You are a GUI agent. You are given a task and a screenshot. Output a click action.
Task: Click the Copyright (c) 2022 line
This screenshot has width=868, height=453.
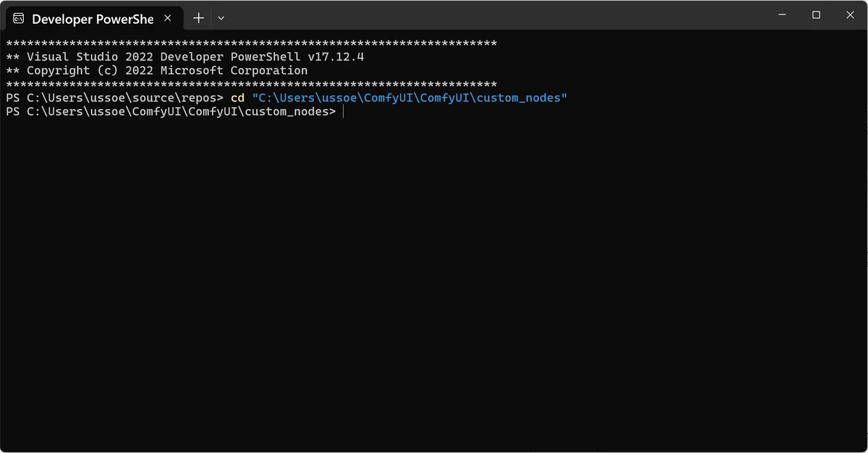(156, 70)
